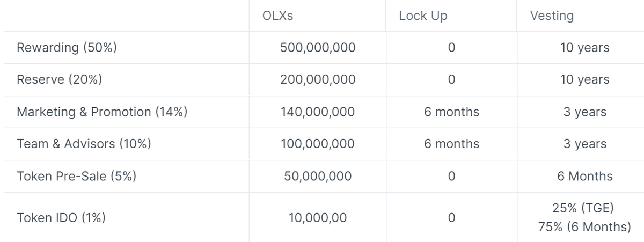The height and width of the screenshot is (242, 644).
Task: Select the Token Pre-Sale (5%) label
Action: pos(76,176)
